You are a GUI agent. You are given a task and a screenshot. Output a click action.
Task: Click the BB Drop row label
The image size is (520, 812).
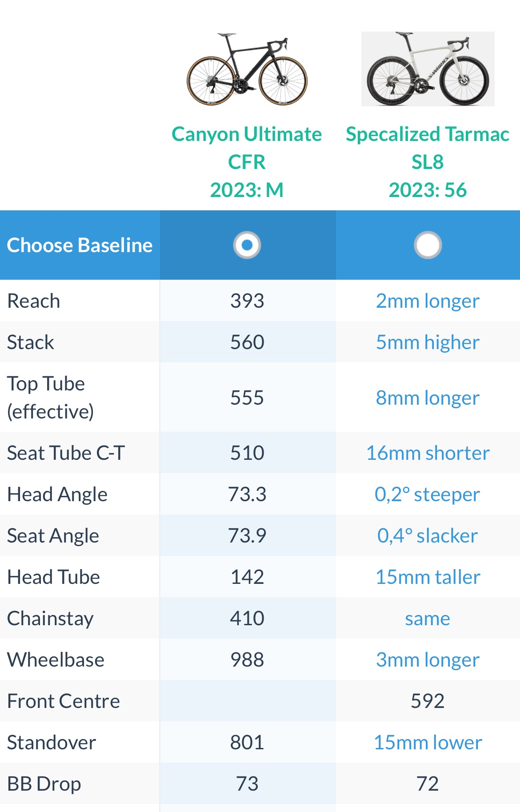[x=44, y=784]
